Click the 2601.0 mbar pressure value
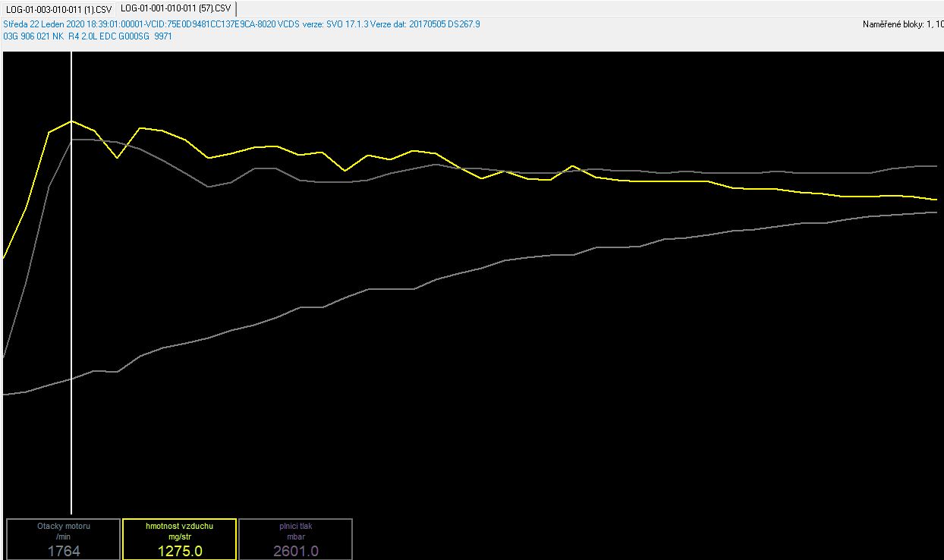 pyautogui.click(x=296, y=551)
